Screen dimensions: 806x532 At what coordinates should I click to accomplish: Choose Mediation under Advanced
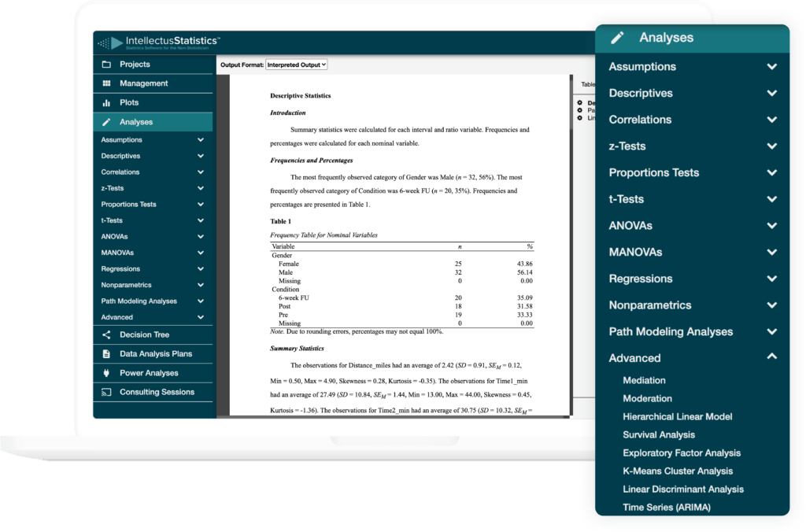(644, 380)
